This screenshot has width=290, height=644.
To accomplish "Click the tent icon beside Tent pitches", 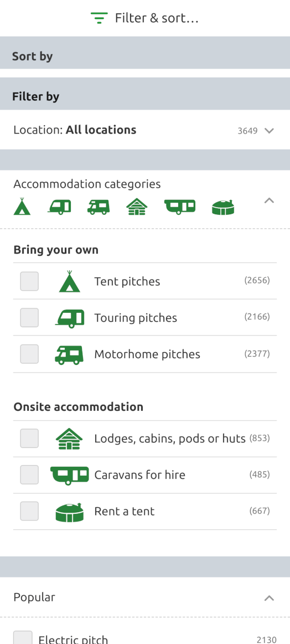I will click(x=69, y=281).
